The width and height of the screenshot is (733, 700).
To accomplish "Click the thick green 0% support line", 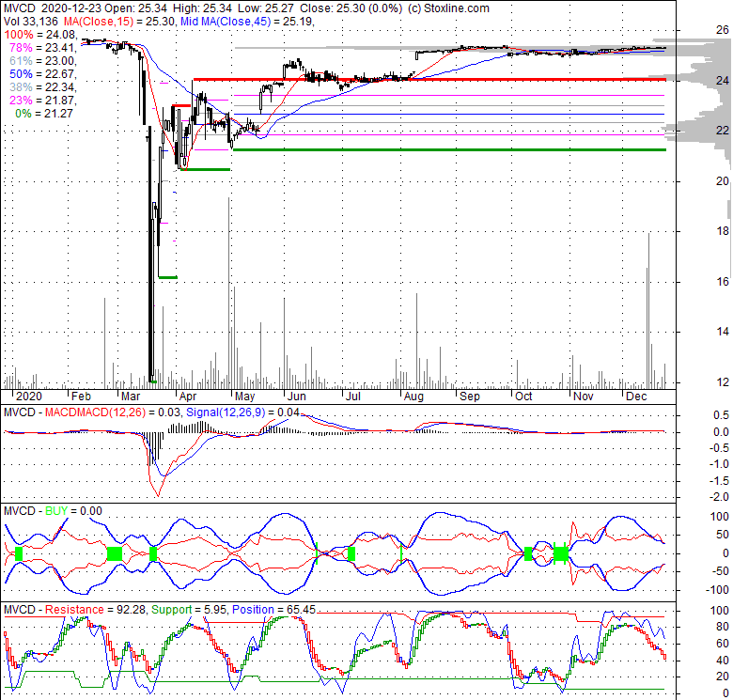I will click(449, 150).
